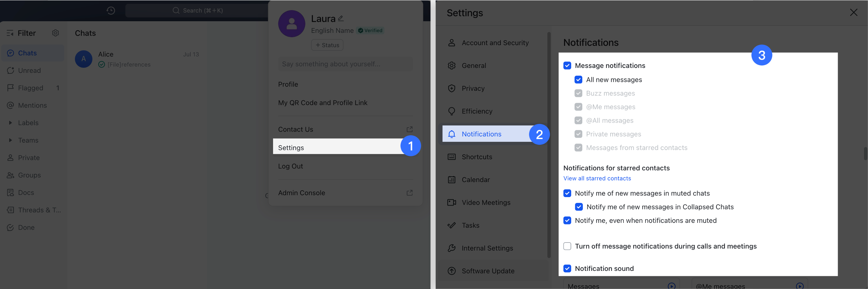Select the Flagged filter
Viewport: 868px width, 289px height.
point(30,88)
